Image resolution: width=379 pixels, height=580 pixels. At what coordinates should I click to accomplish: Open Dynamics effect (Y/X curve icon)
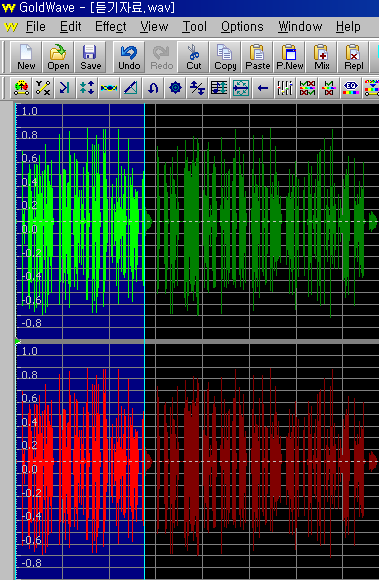(43, 88)
